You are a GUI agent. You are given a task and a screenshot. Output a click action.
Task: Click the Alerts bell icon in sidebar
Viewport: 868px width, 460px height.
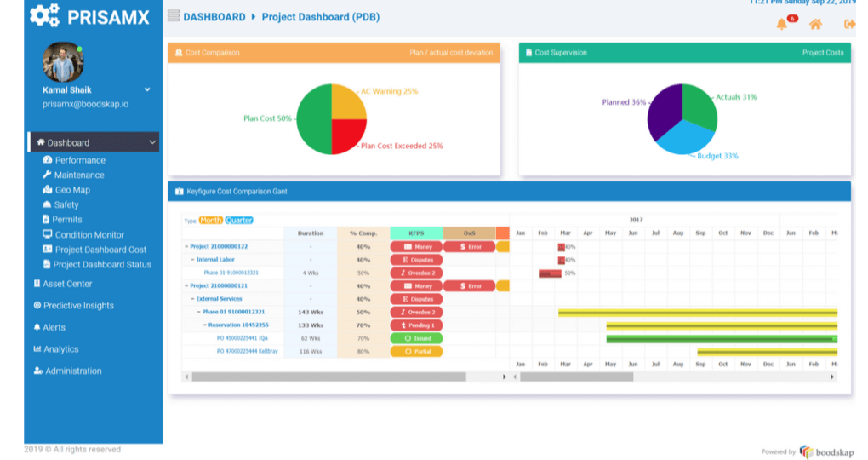[37, 327]
